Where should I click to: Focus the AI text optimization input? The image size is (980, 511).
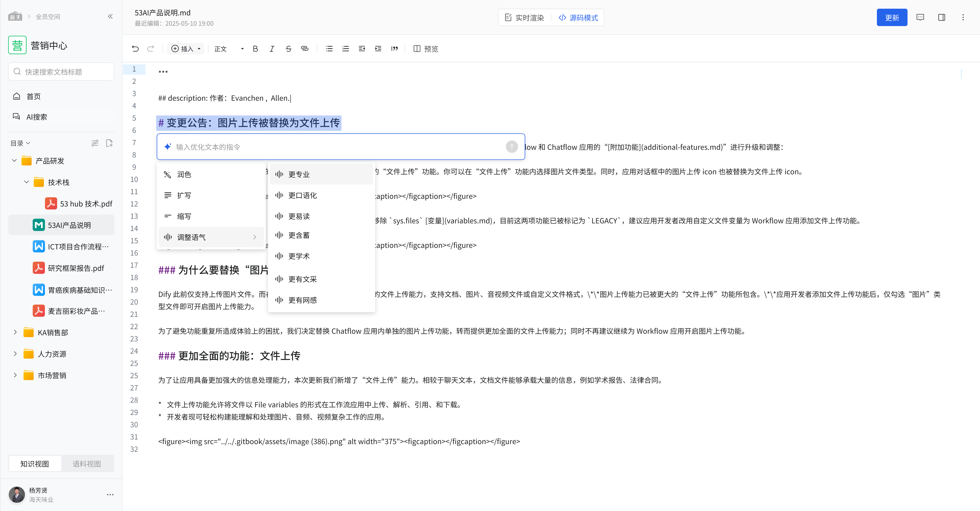tap(335, 147)
